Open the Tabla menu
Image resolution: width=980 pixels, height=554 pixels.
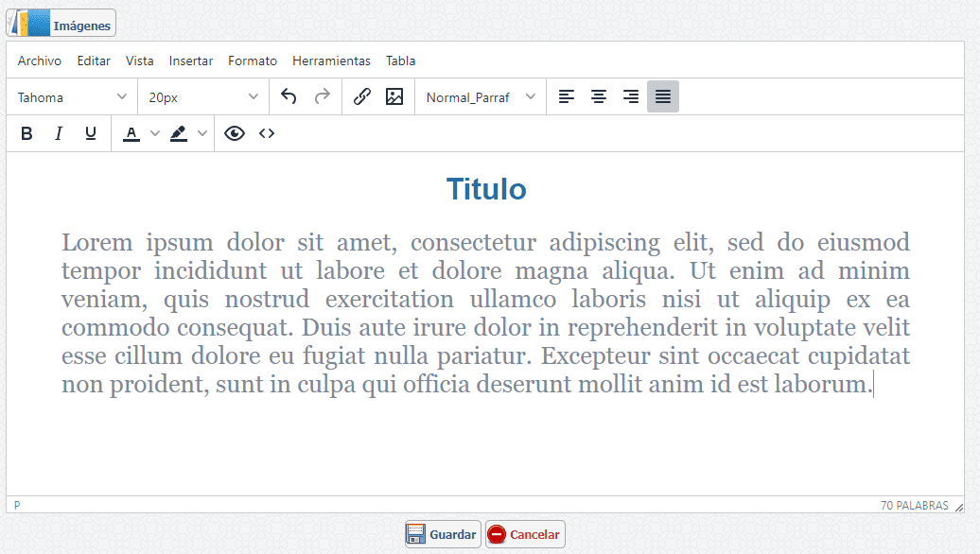point(400,61)
